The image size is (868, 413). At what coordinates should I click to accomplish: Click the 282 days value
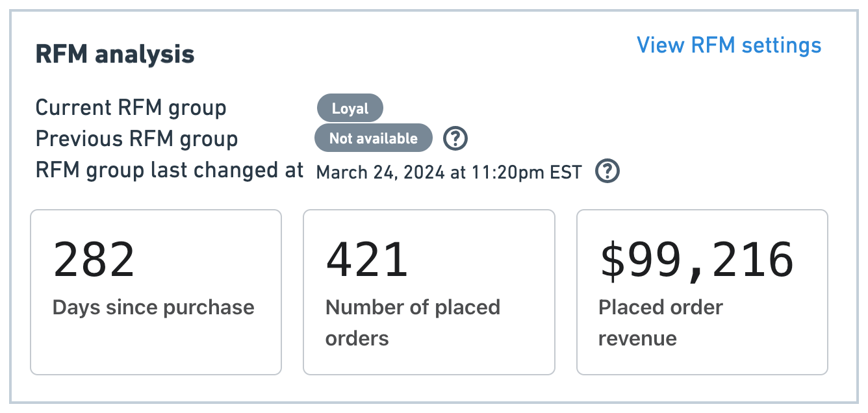(94, 260)
